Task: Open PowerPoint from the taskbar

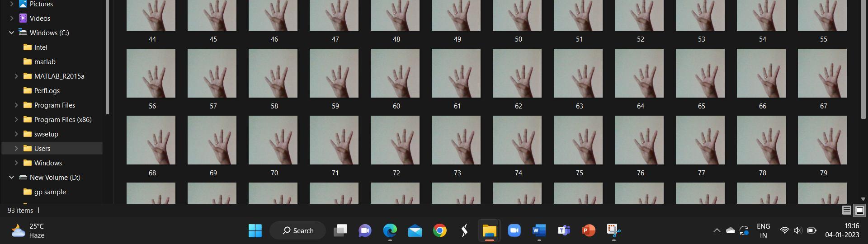Action: click(x=589, y=230)
